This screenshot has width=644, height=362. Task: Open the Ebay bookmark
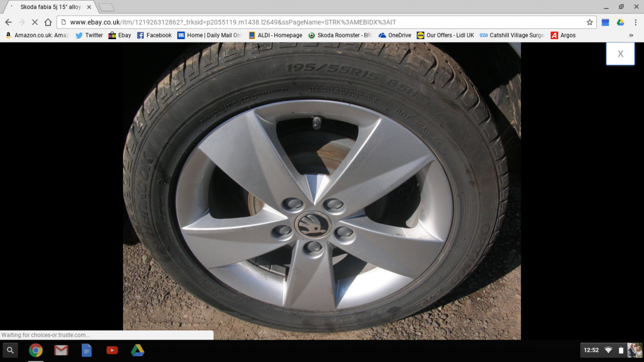(120, 35)
